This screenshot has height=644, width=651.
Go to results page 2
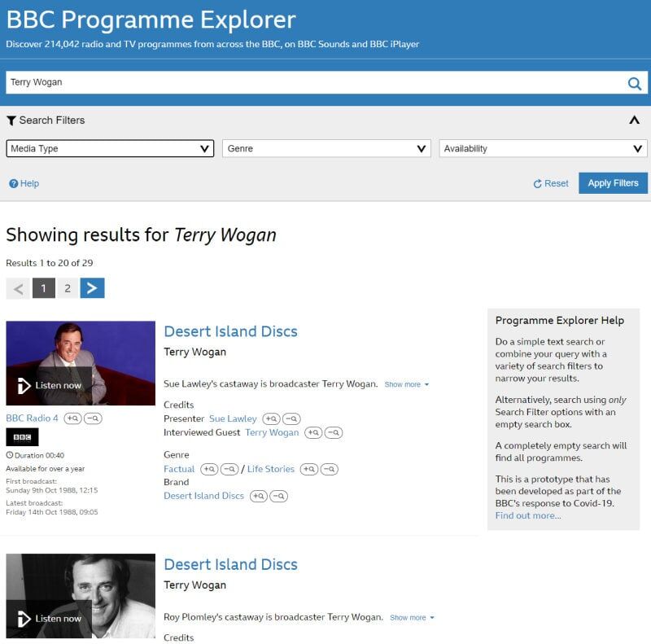coord(68,288)
